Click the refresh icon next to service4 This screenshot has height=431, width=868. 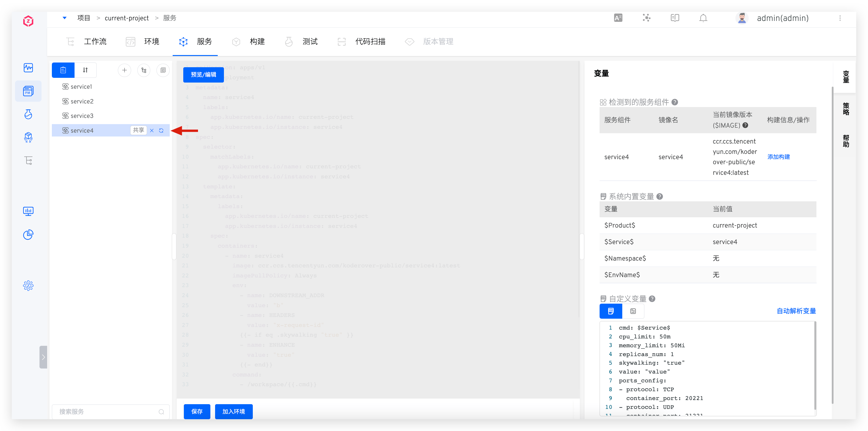tap(161, 131)
